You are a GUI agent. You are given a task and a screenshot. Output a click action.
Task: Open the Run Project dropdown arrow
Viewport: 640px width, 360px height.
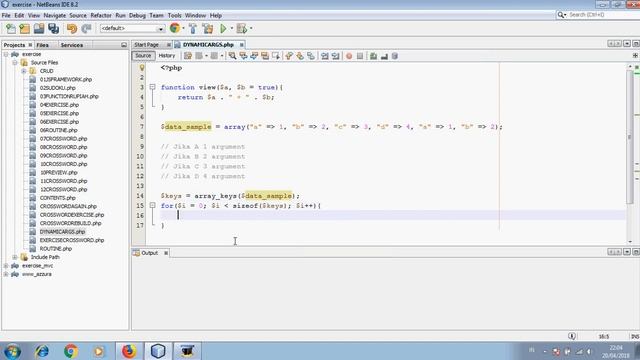231,29
